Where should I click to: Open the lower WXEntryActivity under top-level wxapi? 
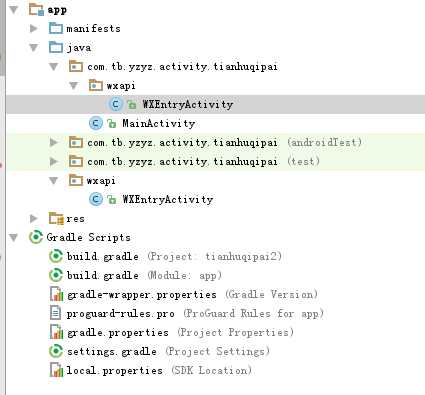point(168,200)
